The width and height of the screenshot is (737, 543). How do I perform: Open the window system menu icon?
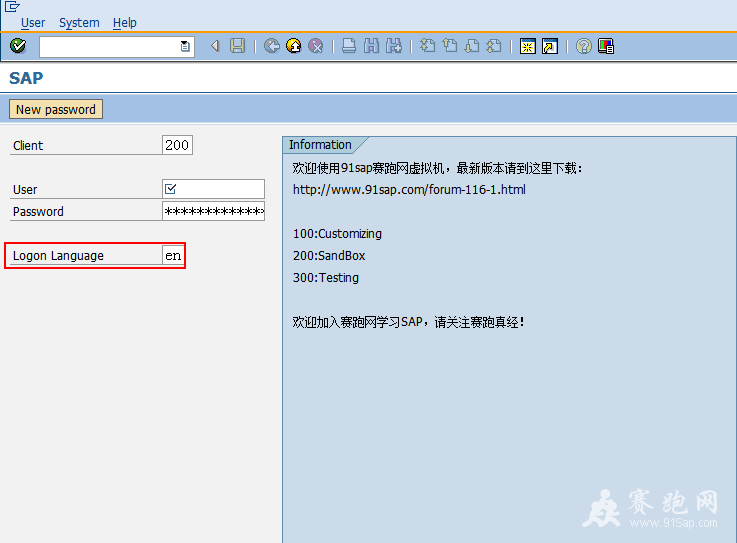click(x=12, y=6)
